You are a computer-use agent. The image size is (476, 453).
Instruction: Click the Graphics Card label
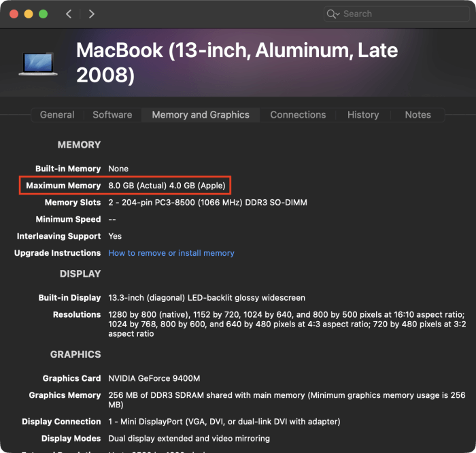pyautogui.click(x=71, y=378)
